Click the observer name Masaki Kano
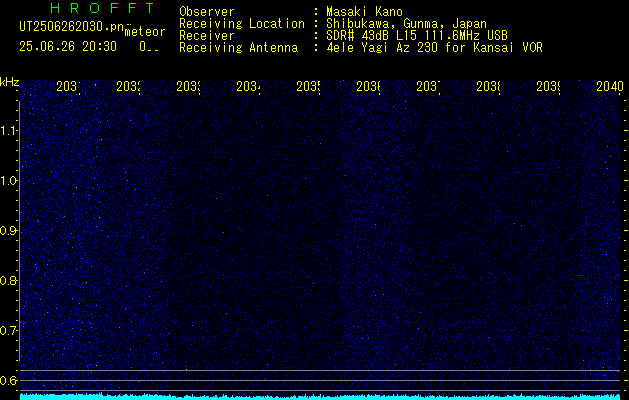The width and height of the screenshot is (629, 400). click(364, 11)
